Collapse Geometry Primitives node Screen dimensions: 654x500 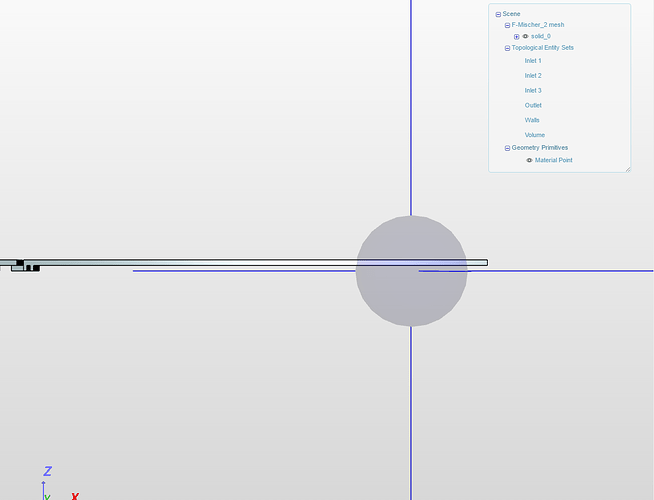(507, 148)
